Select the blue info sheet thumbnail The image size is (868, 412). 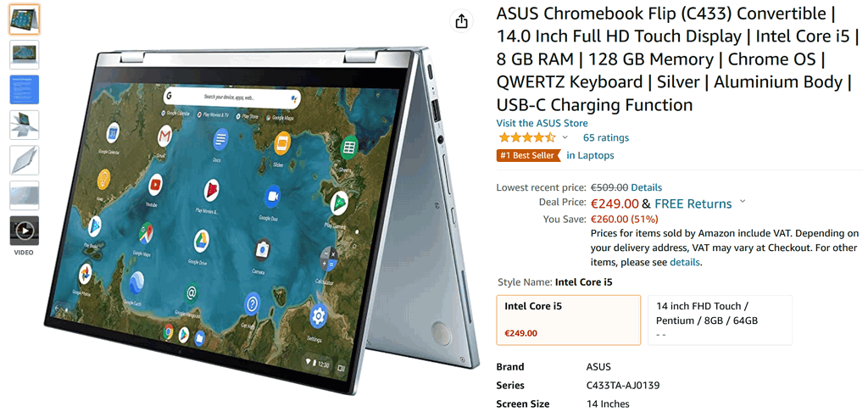tap(25, 89)
